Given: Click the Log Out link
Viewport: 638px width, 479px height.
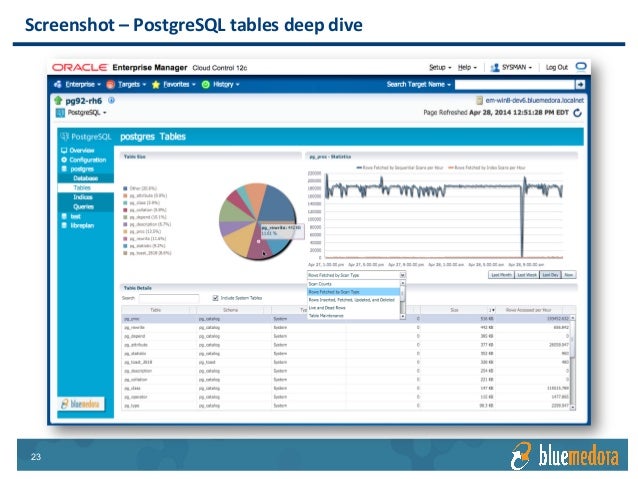Looking at the screenshot, I should (x=556, y=68).
